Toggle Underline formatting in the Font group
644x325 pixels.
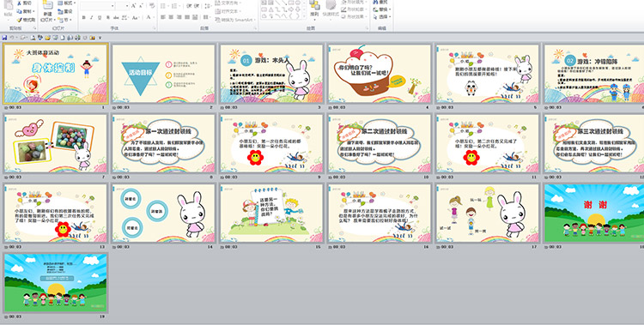(100, 18)
